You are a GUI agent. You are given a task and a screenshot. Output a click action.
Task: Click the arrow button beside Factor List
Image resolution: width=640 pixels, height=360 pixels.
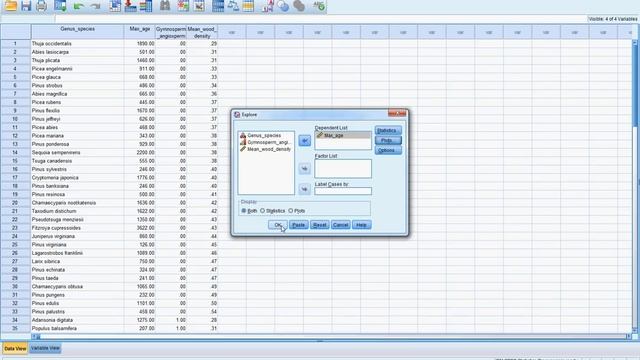[x=304, y=168]
